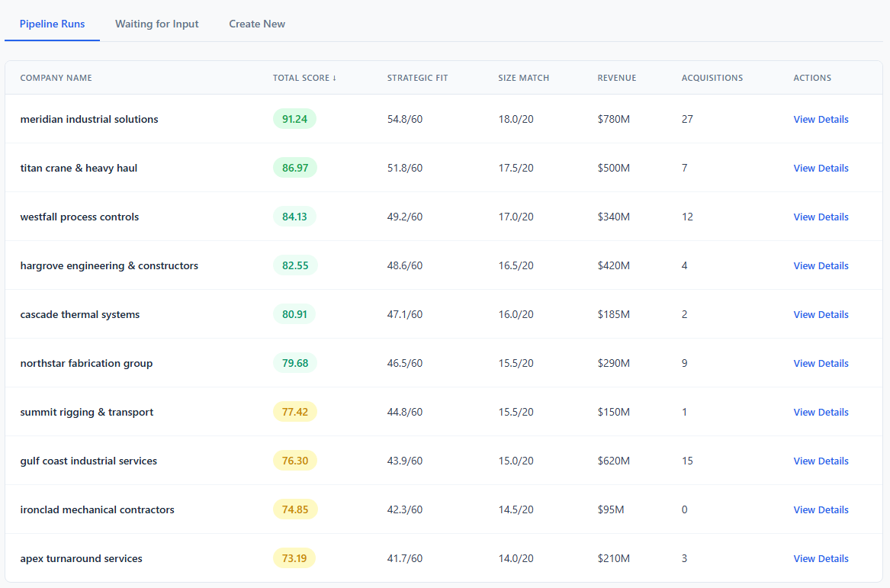
Task: Click the Company Name column header
Action: 56,78
